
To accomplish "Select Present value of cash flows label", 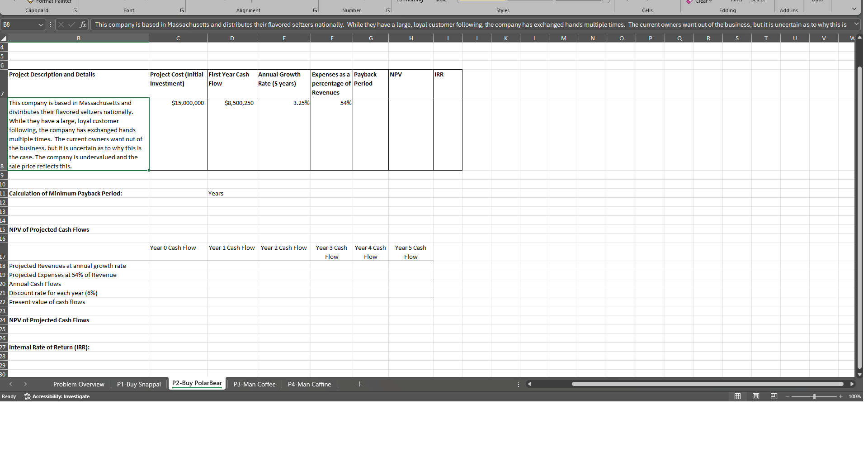I will point(79,302).
